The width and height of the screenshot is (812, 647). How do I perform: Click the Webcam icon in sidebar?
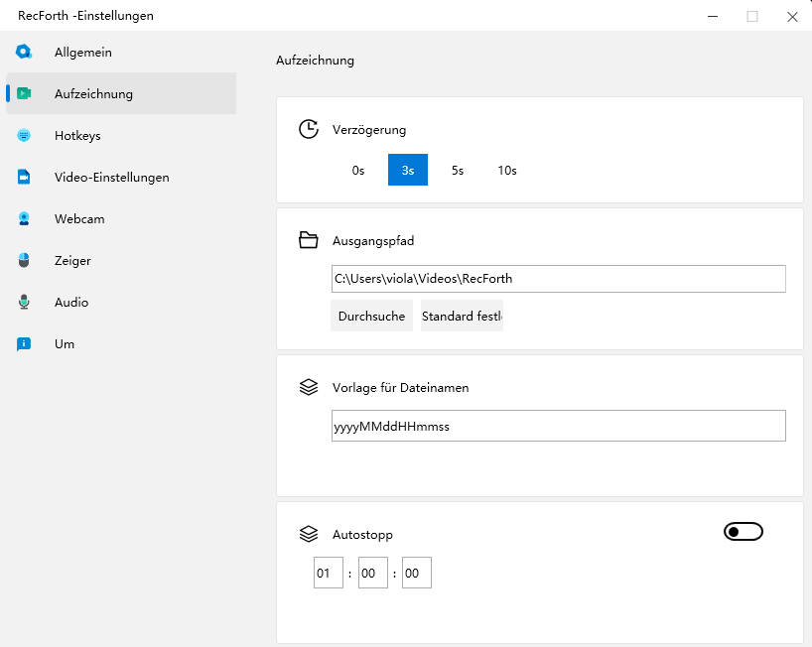coord(24,218)
